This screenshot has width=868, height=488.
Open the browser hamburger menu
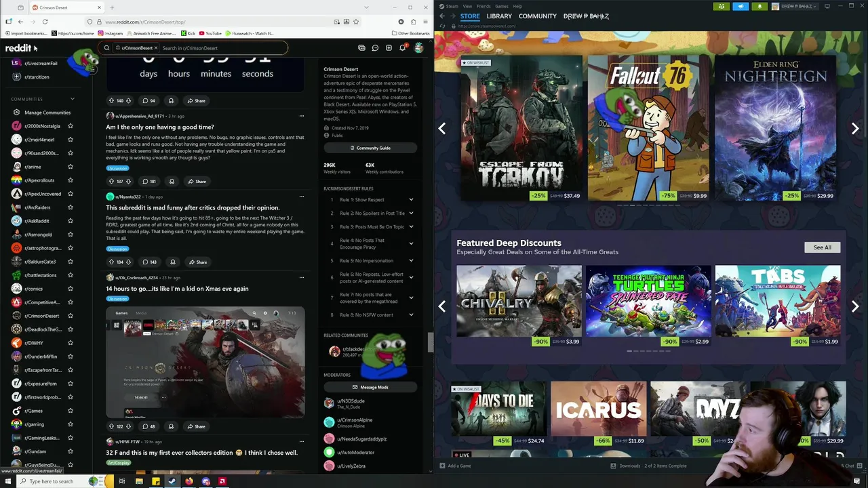pos(425,22)
